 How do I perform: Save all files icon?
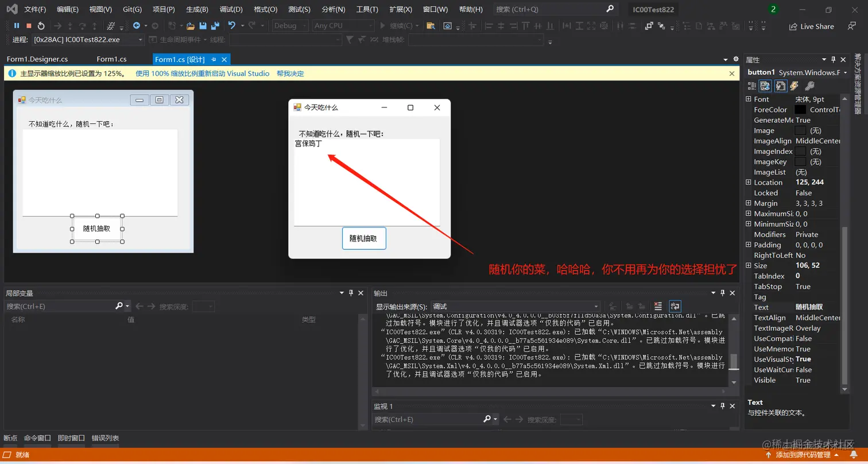pos(215,26)
